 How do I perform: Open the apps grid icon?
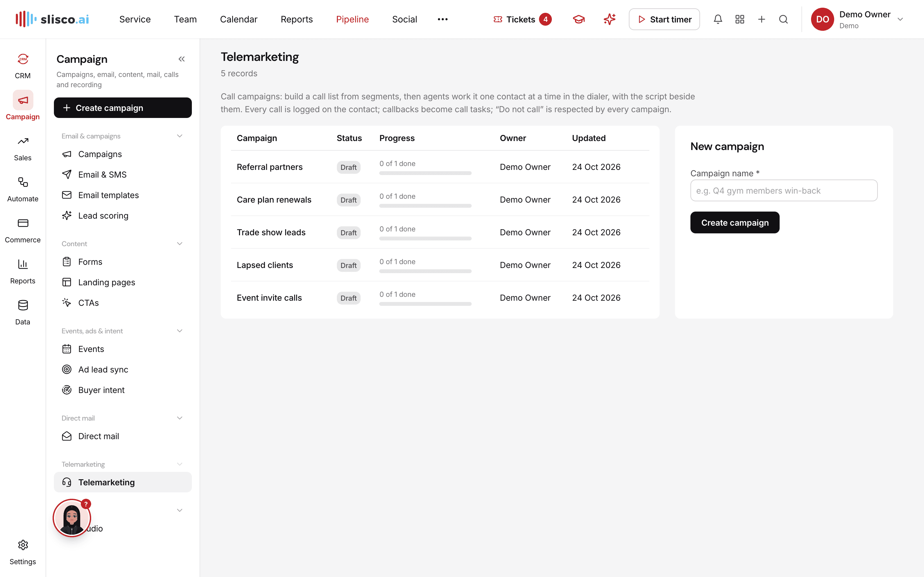[740, 20]
